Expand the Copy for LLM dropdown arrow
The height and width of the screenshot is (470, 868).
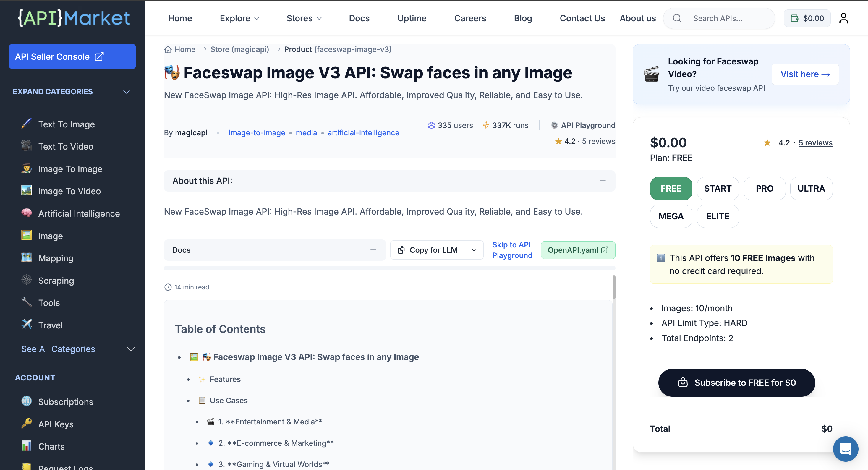pos(473,250)
